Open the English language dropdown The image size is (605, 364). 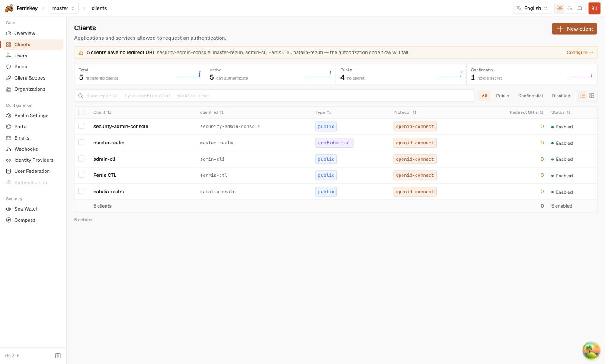(532, 8)
